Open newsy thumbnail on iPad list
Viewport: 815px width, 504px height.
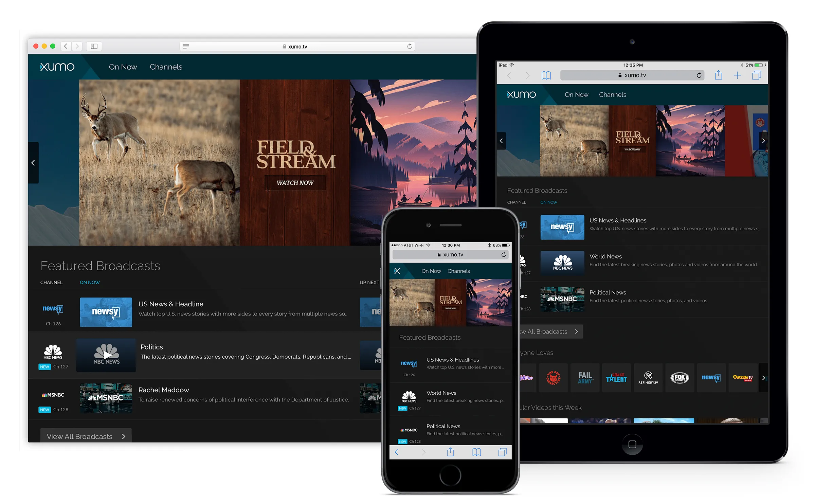click(x=562, y=227)
